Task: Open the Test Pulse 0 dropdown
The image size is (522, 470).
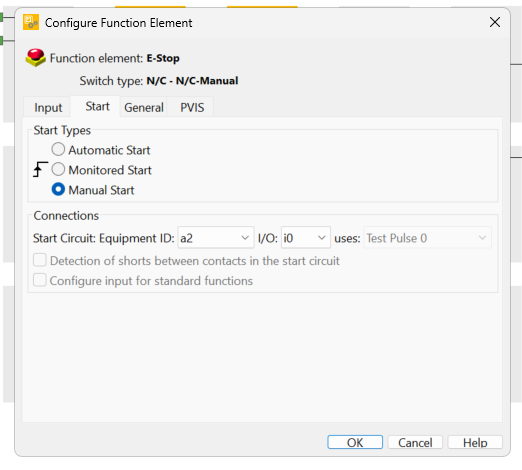Action: pos(427,238)
